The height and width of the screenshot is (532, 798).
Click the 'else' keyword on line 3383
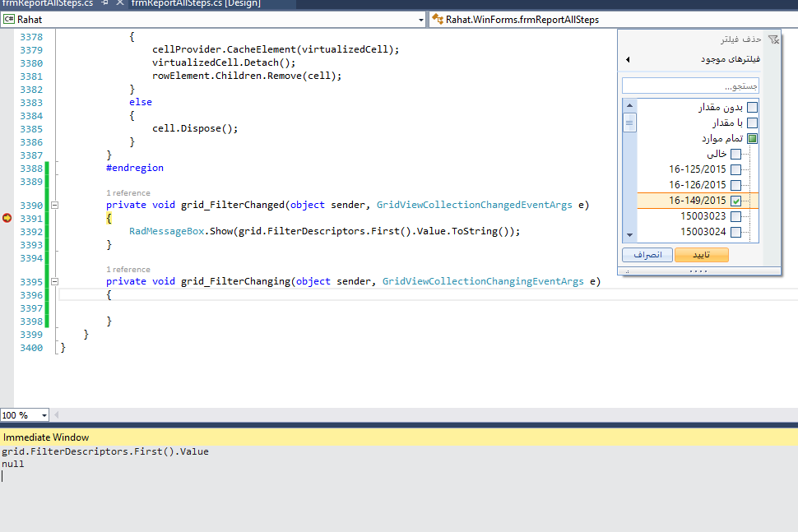pyautogui.click(x=141, y=102)
